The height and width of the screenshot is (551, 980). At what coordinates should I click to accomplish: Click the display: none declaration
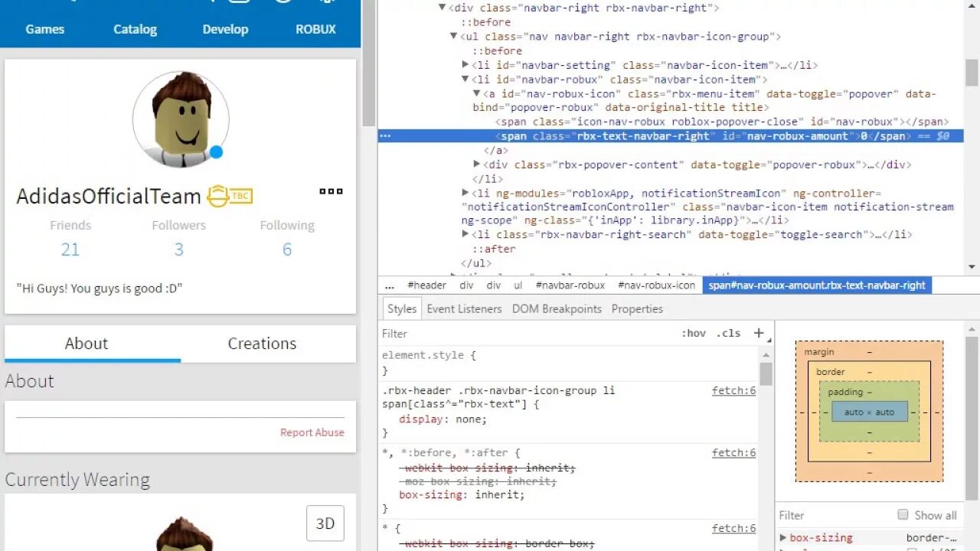tap(443, 419)
